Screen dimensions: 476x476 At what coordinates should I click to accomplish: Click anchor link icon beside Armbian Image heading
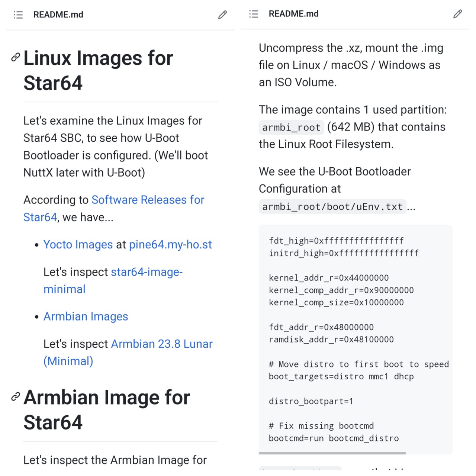click(x=16, y=396)
